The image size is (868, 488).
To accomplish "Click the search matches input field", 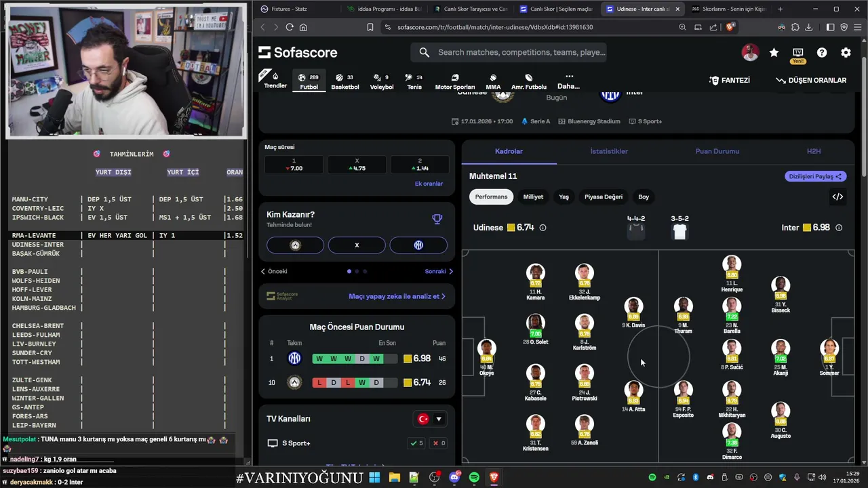I will click(x=508, y=52).
